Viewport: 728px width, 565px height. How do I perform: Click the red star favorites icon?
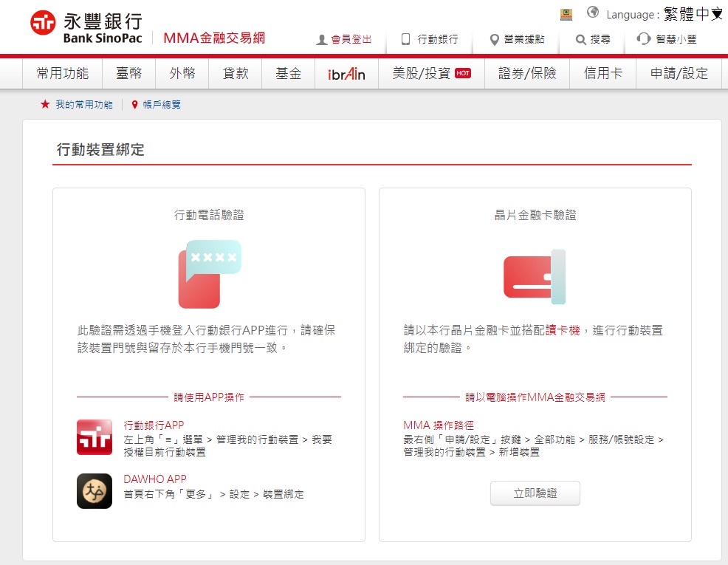[x=45, y=105]
